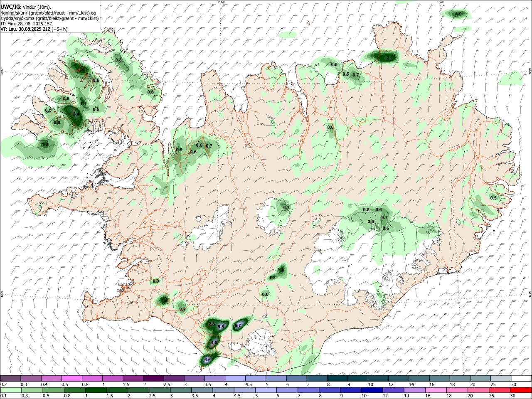Select the dark purple swatch labelled 2 in top scale
The width and height of the screenshot is (532, 399).
click(153, 379)
